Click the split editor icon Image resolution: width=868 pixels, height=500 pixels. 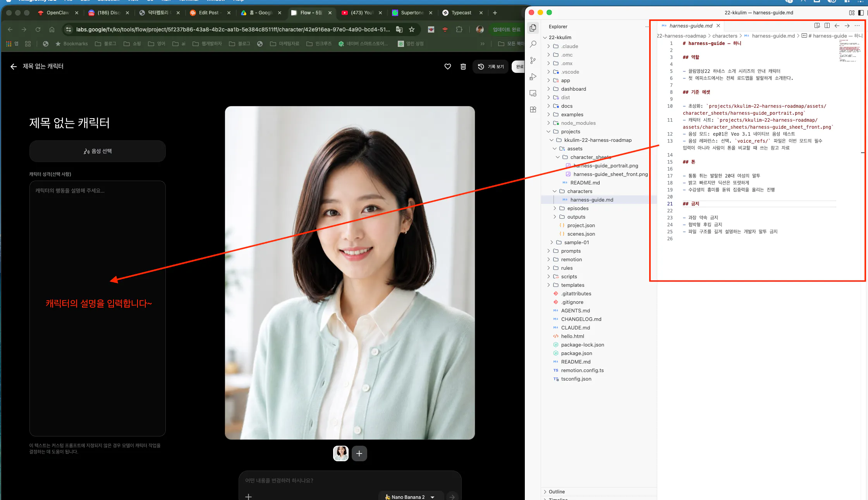point(827,26)
